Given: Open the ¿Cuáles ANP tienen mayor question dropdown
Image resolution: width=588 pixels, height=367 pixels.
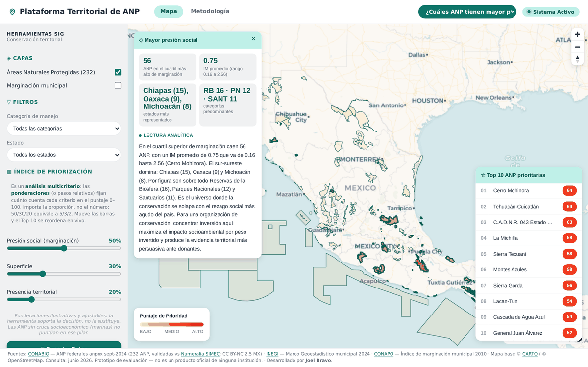Looking at the screenshot, I should pos(467,12).
